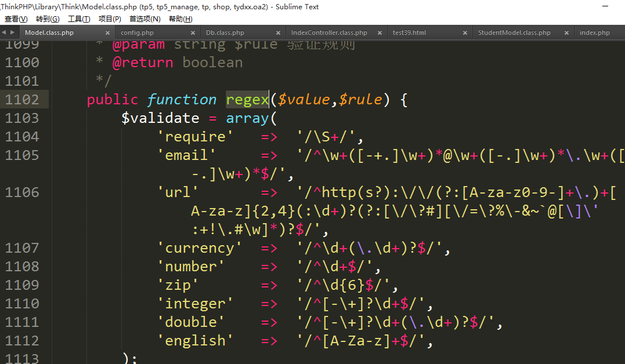Click line number 1108 in the gutter
Image resolution: width=625 pixels, height=364 pixels.
22,267
